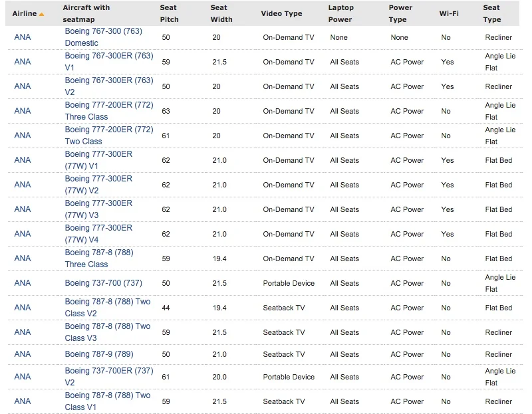The image size is (532, 414).
Task: Click ANA link in 767-300ER V2 row
Action: click(x=23, y=86)
